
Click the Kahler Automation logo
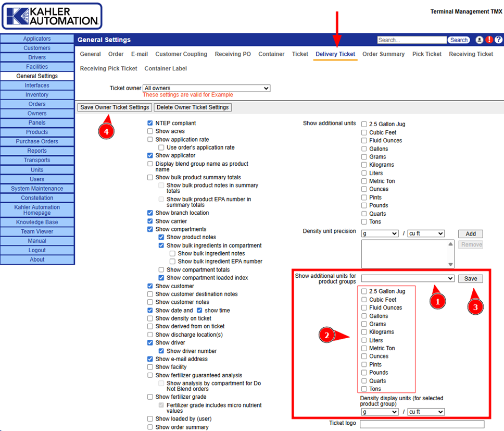[x=52, y=16]
